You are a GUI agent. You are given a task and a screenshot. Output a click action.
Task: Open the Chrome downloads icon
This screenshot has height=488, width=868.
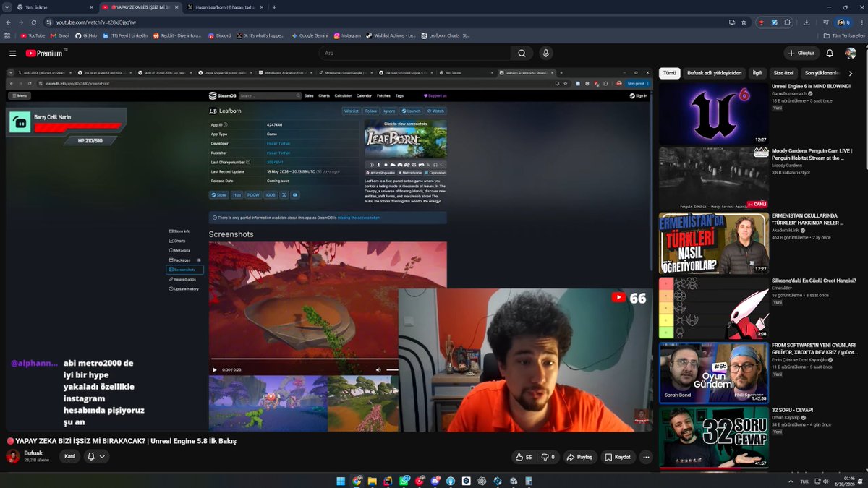pos(807,22)
